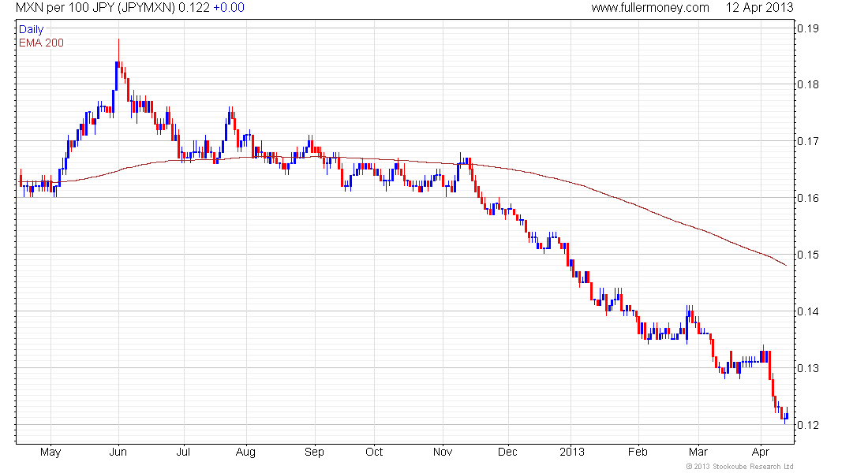
Task: Click the 0.19 price axis label
Action: 808,28
